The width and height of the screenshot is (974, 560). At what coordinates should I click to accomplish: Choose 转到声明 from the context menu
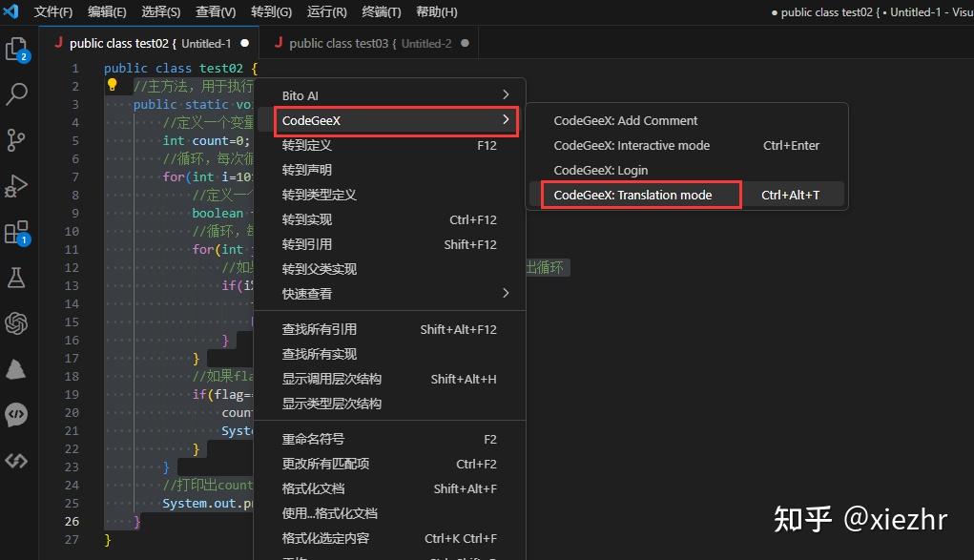click(390, 170)
